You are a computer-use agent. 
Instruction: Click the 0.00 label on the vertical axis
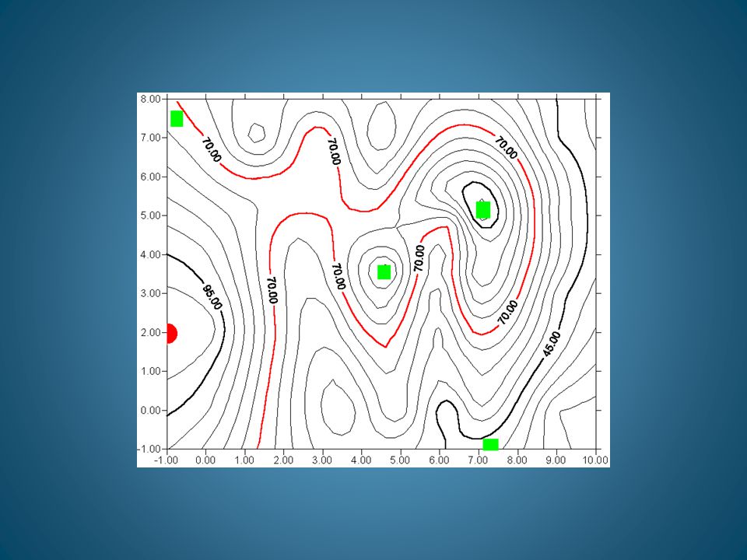pos(150,410)
